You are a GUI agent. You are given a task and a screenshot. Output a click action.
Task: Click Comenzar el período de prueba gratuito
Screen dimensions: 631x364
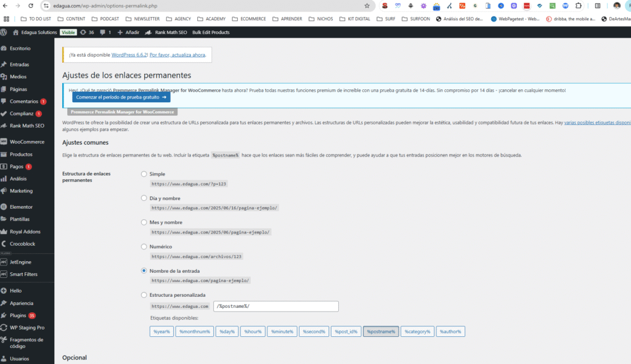121,97
